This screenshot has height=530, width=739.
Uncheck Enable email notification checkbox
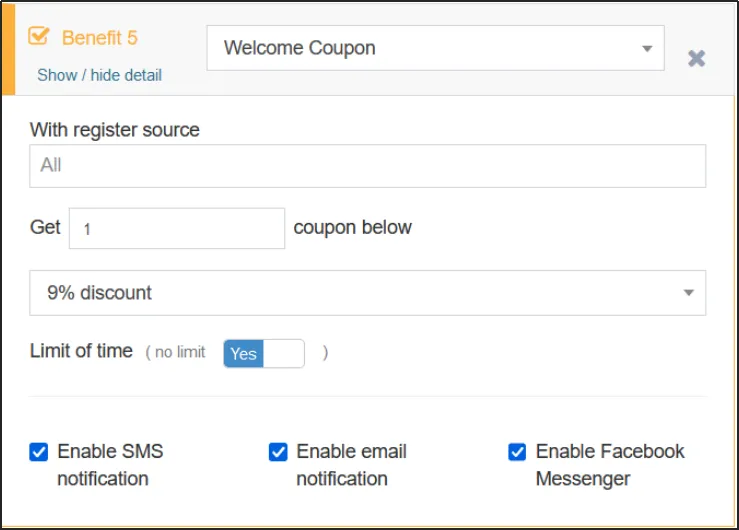click(278, 452)
